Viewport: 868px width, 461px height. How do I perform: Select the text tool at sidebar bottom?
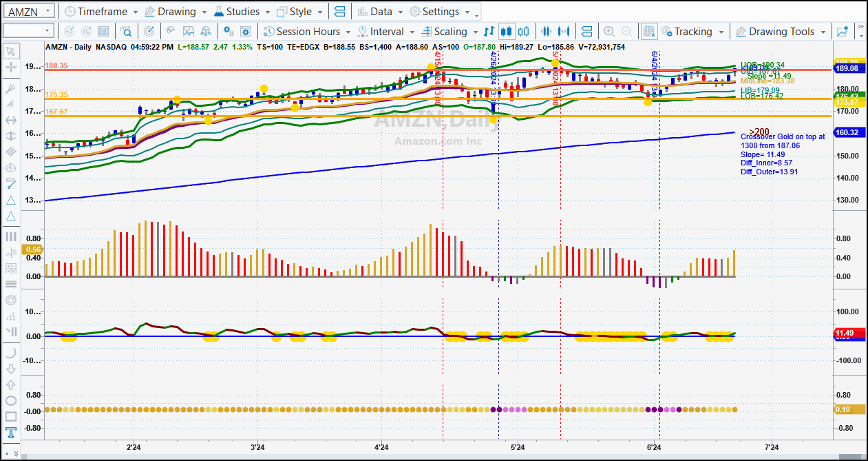(x=11, y=433)
